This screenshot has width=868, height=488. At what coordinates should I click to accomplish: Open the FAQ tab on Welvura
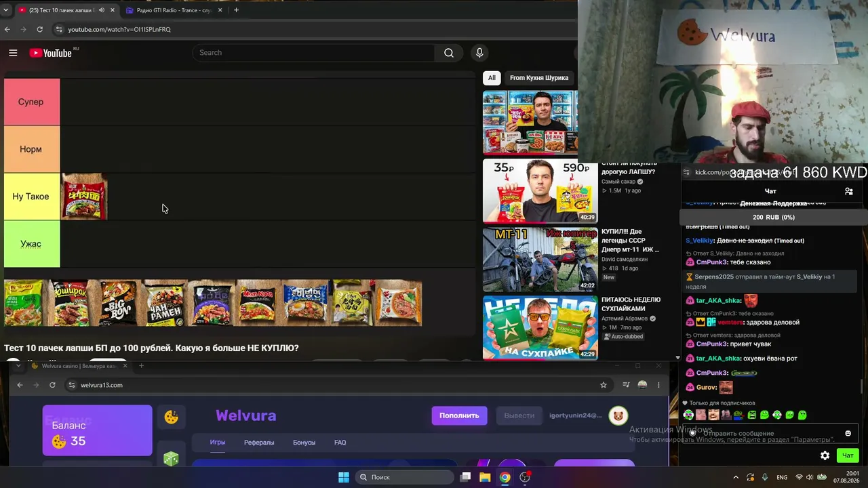coord(340,443)
